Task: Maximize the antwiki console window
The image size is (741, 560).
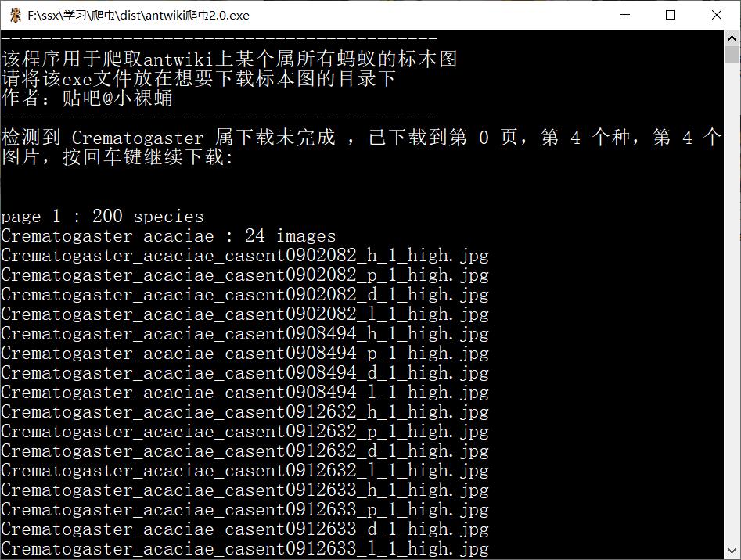Action: point(670,15)
